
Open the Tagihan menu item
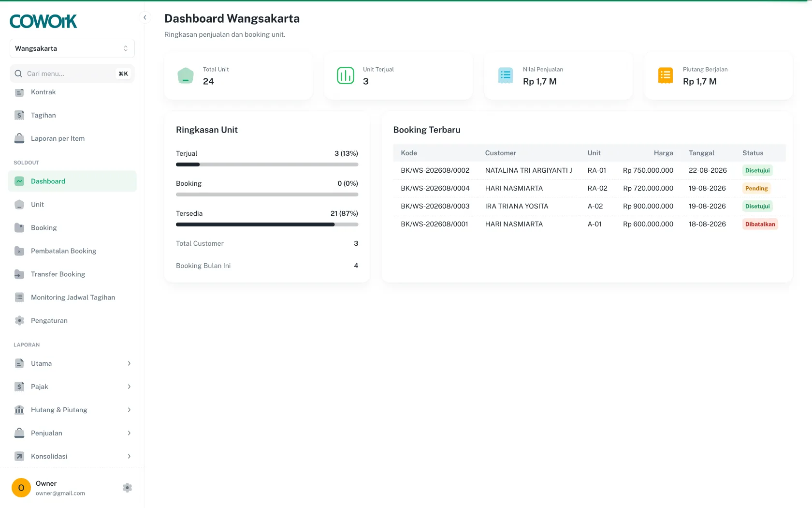tap(72, 115)
